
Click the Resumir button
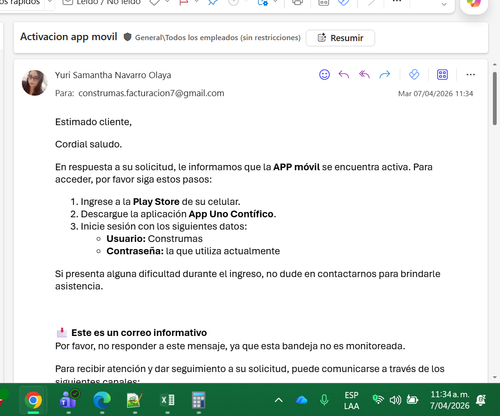340,38
